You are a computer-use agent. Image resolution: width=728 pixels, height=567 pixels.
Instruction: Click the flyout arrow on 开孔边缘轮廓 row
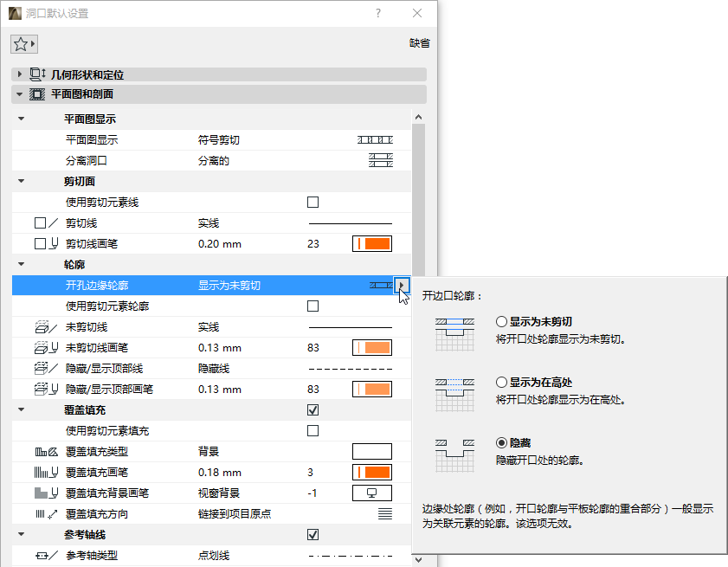(x=402, y=285)
